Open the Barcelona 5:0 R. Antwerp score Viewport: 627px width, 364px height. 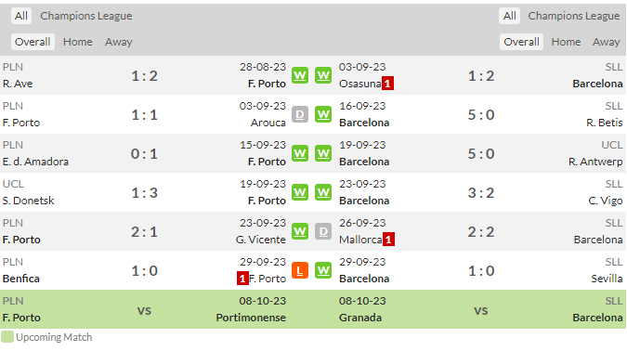click(481, 154)
